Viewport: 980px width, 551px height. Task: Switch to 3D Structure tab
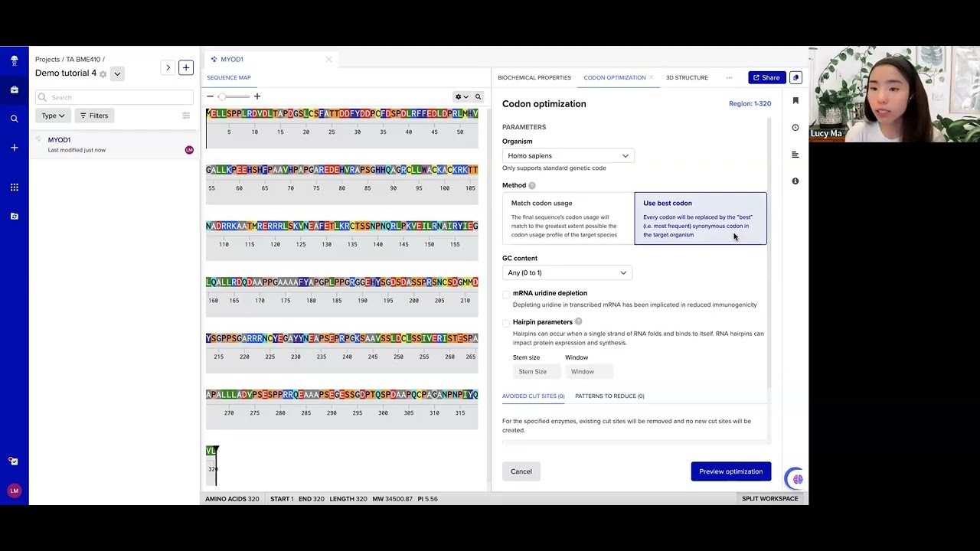pyautogui.click(x=687, y=77)
